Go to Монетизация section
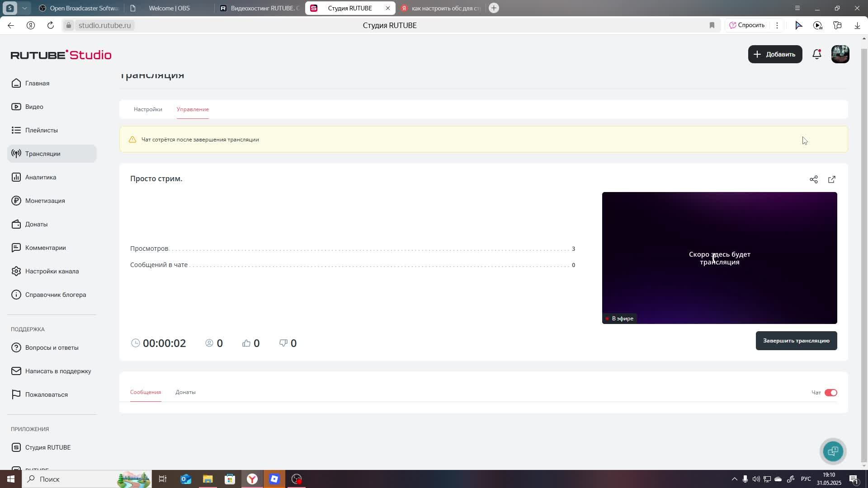The width and height of the screenshot is (868, 488). coord(45,201)
